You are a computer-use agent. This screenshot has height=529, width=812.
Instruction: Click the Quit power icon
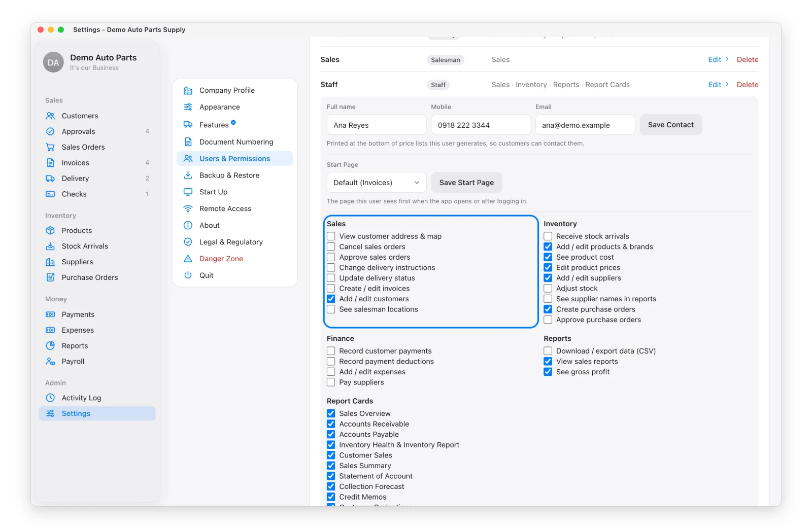tap(188, 275)
